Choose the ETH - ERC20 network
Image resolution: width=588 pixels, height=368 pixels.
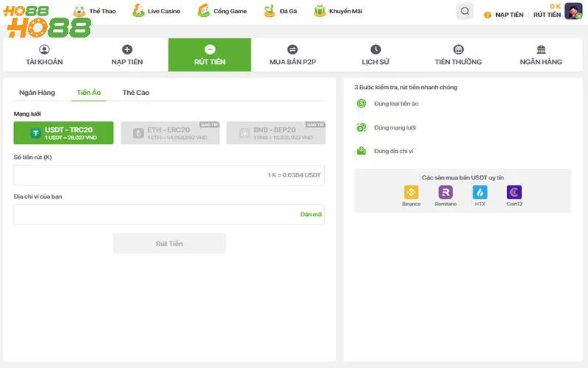click(170, 133)
